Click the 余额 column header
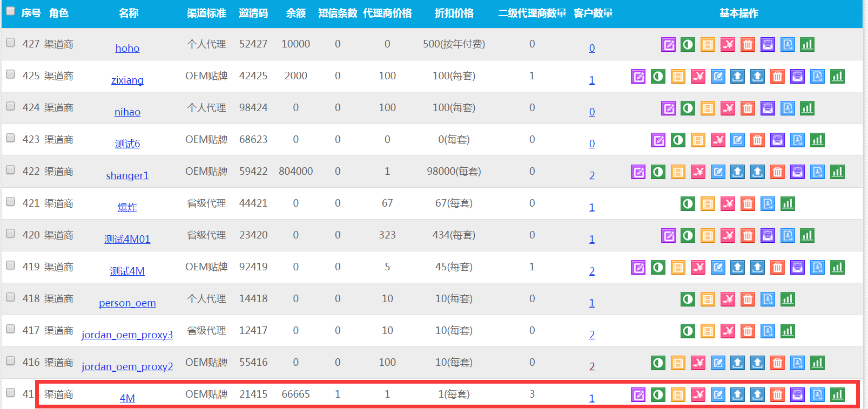This screenshot has height=409, width=868. click(295, 13)
